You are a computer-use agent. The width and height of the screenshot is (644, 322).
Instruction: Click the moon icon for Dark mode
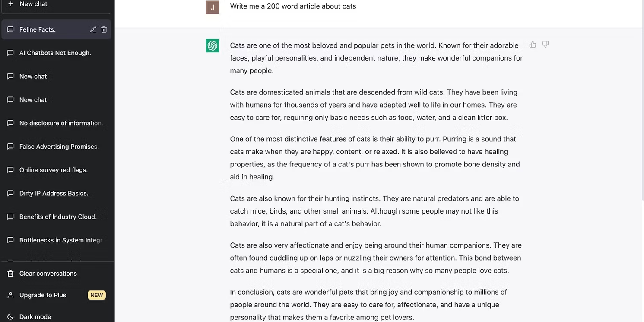[11, 317]
